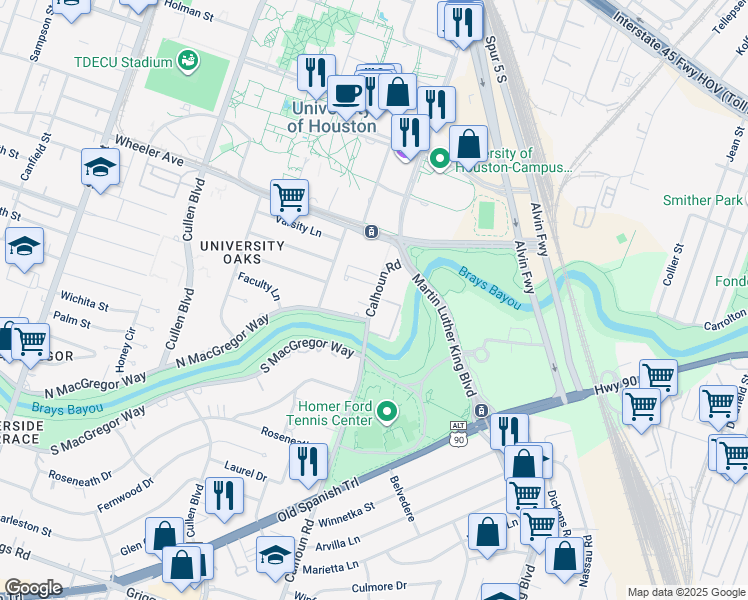Click the Collier St street label
The width and height of the screenshot is (748, 600).
(x=673, y=265)
